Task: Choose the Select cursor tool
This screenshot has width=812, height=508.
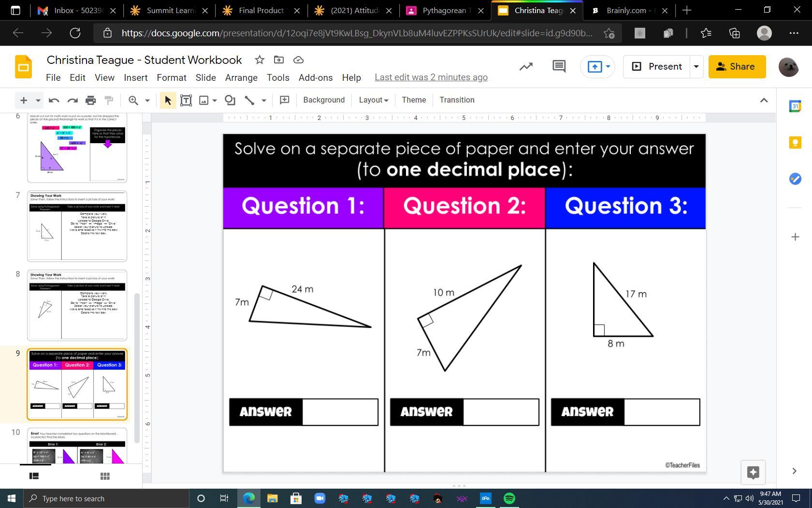Action: (x=168, y=100)
